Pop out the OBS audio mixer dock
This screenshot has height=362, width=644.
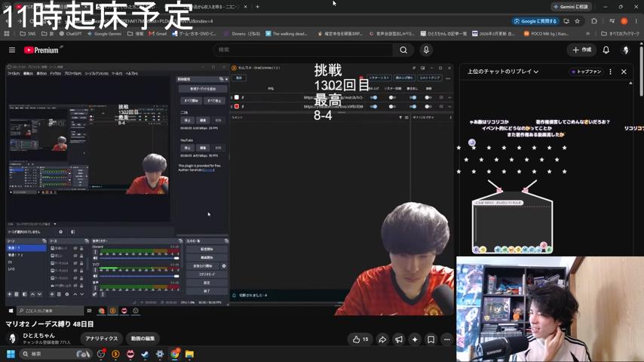[x=180, y=241]
